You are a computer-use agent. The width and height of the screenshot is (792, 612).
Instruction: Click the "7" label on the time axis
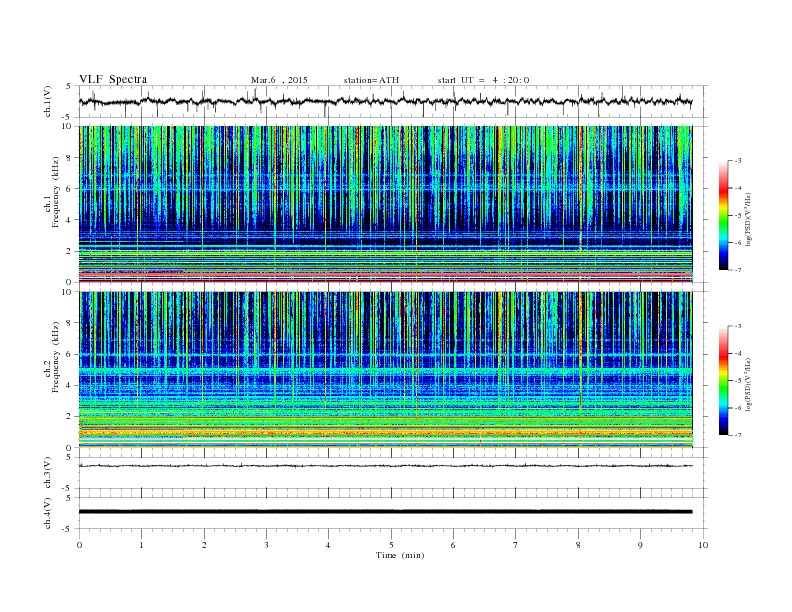tap(516, 545)
